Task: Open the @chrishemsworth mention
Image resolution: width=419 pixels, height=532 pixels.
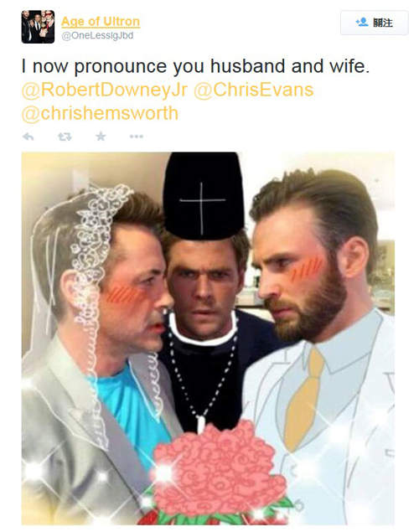Action: click(x=100, y=113)
